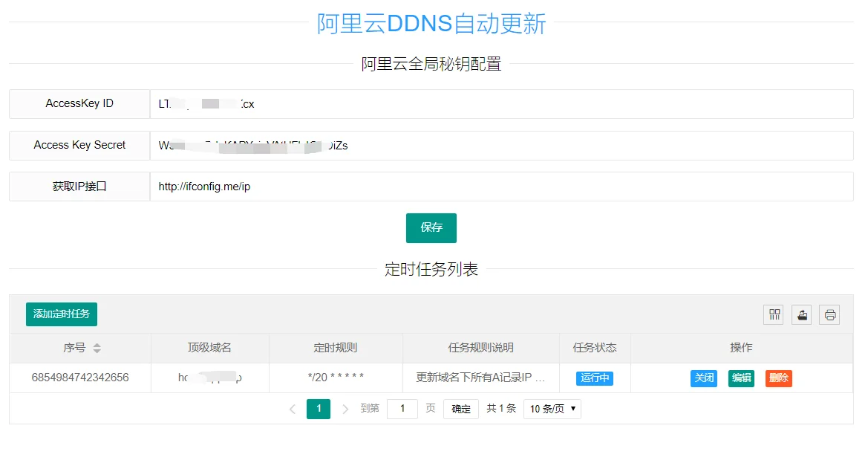Image resolution: width=868 pixels, height=463 pixels.
Task: Focus the AccessKey ID input field
Action: click(501, 104)
